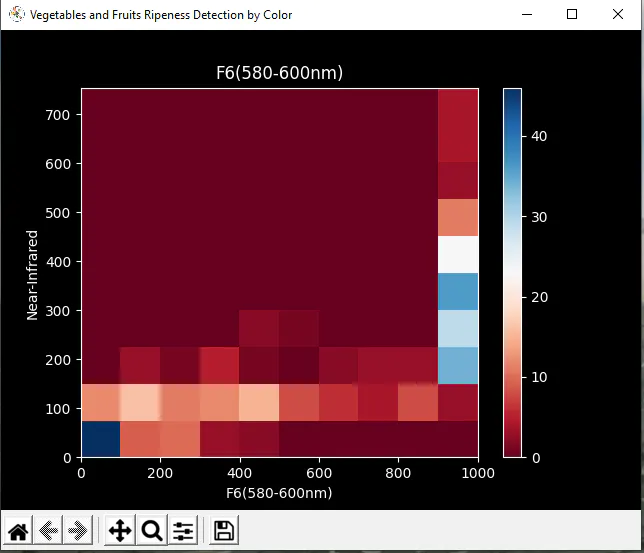644x553 pixels.
Task: Click the medium blue cell above 300
Action: pyautogui.click(x=458, y=291)
